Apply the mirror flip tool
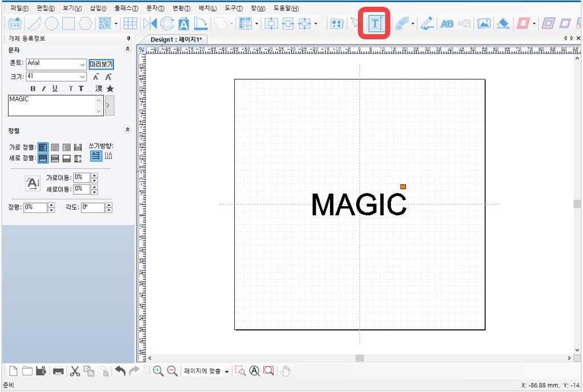The image size is (583, 392). (x=150, y=23)
